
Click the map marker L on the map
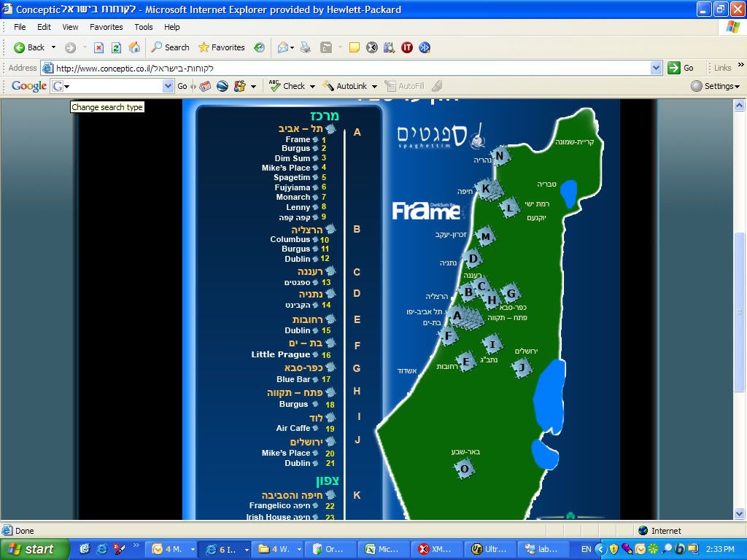coord(510,208)
